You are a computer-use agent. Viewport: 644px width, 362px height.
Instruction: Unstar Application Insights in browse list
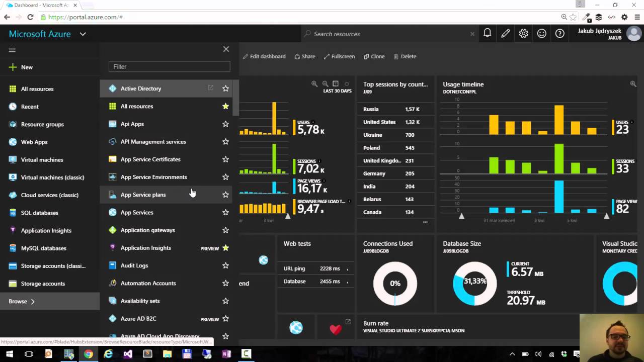pyautogui.click(x=225, y=248)
